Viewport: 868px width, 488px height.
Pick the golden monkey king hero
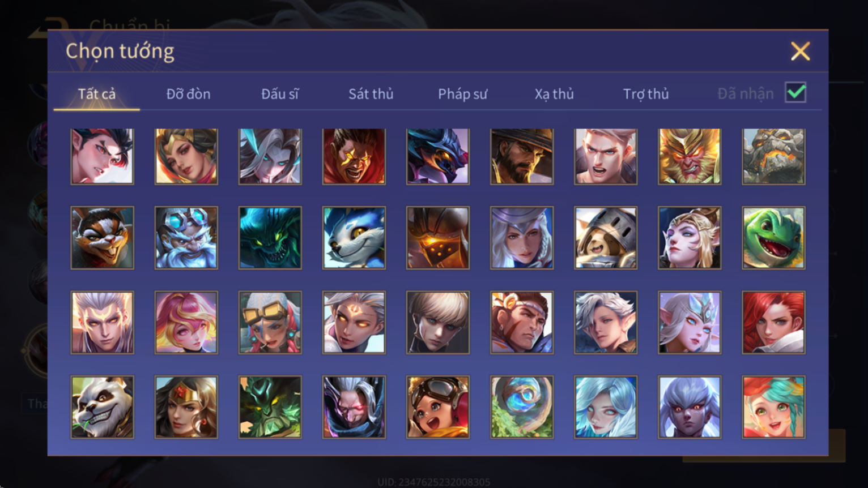tap(690, 156)
